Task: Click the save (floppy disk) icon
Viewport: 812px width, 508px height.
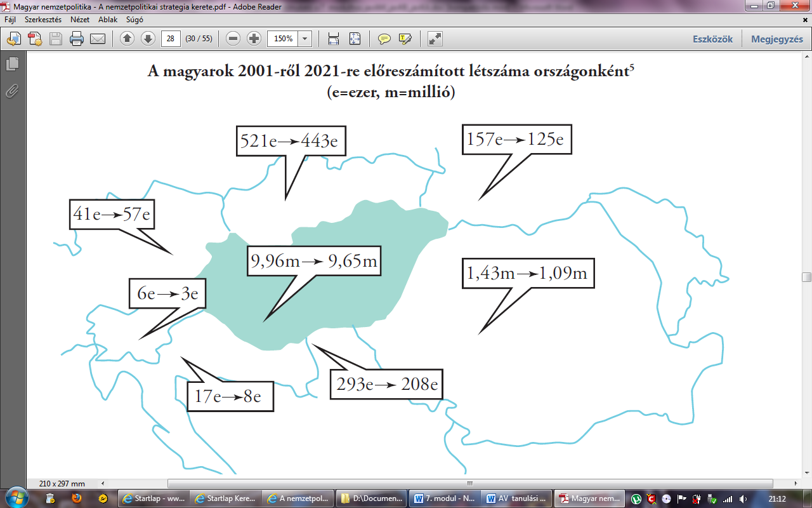Action: [x=56, y=39]
